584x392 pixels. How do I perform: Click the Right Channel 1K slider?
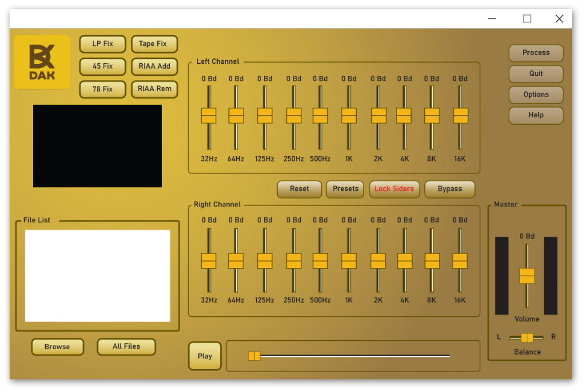(349, 261)
